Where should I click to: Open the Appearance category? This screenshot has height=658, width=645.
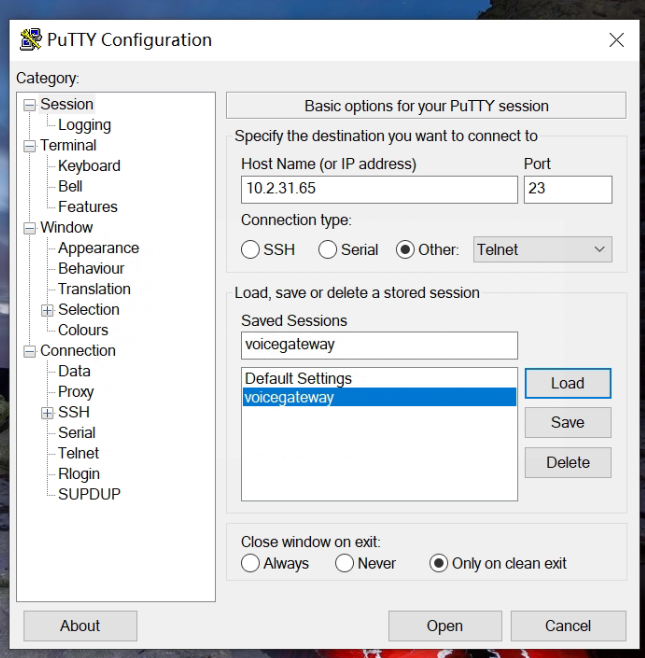(99, 248)
